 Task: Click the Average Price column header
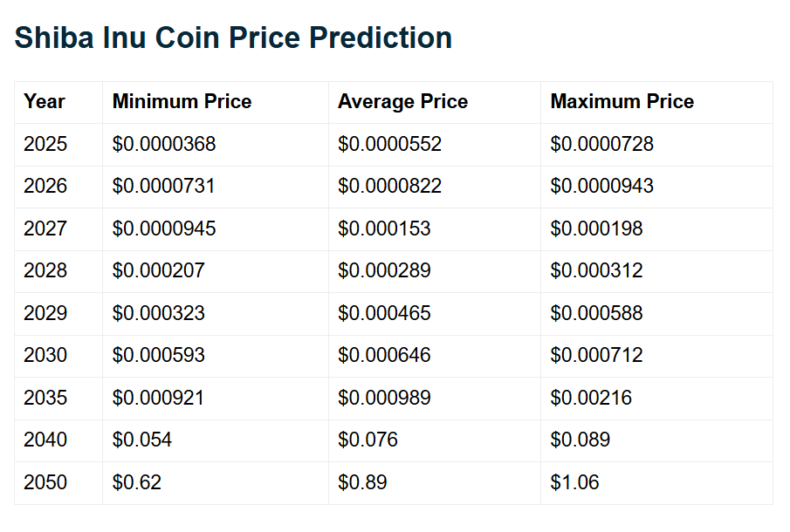click(402, 102)
